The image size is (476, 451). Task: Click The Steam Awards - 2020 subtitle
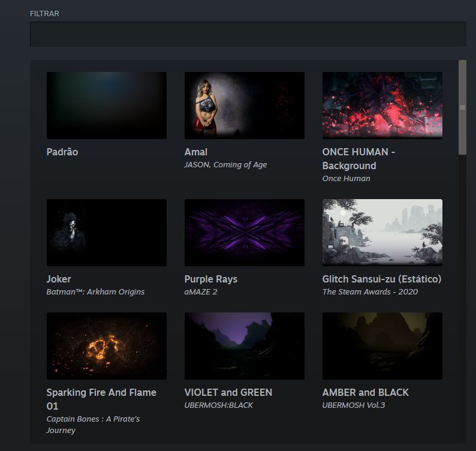click(x=370, y=292)
